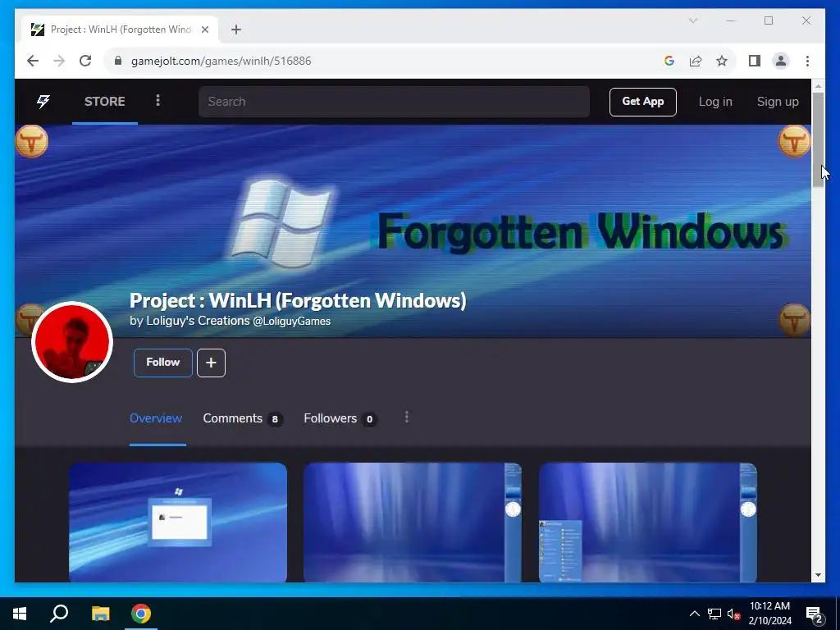The height and width of the screenshot is (630, 840).
Task: Open the @LoliguyGames profile link
Action: click(291, 321)
